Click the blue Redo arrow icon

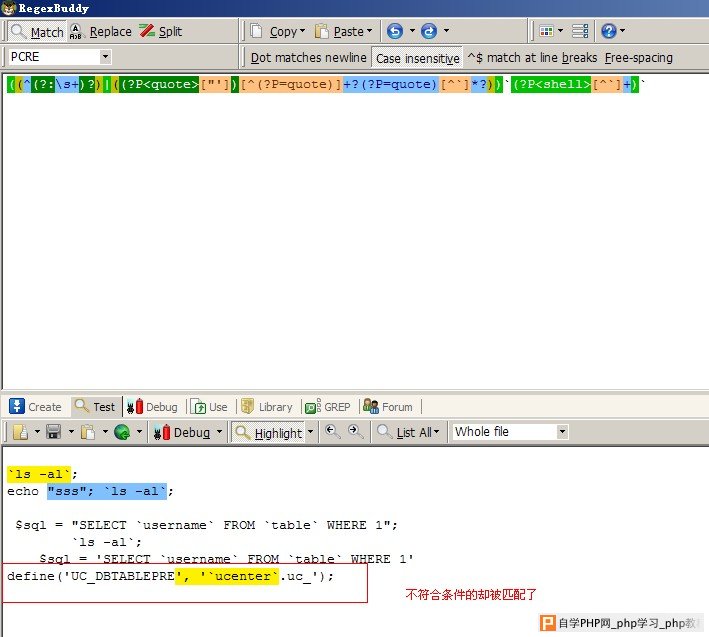tap(429, 31)
